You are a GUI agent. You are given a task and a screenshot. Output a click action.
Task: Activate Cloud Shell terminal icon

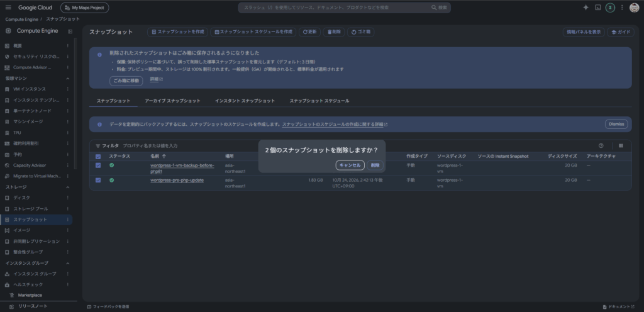[x=598, y=8]
